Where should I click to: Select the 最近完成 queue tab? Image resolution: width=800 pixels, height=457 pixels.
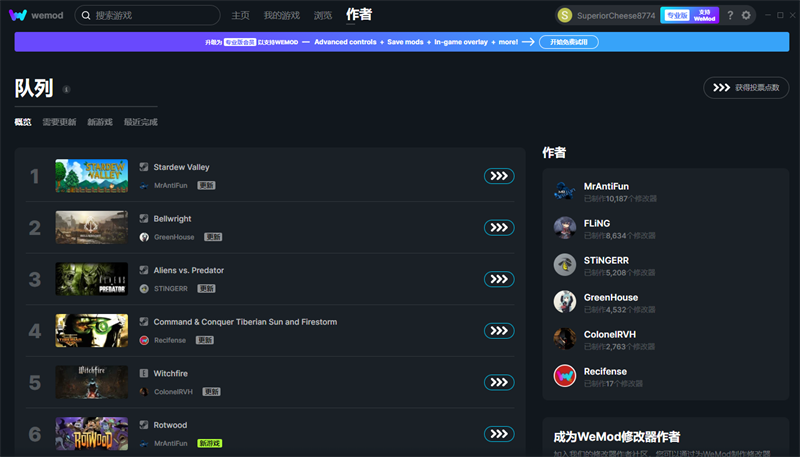(x=141, y=122)
